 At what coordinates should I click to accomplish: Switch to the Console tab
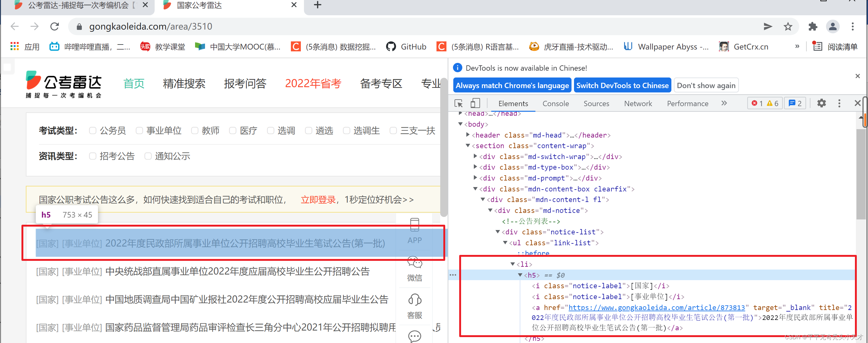[x=555, y=104]
